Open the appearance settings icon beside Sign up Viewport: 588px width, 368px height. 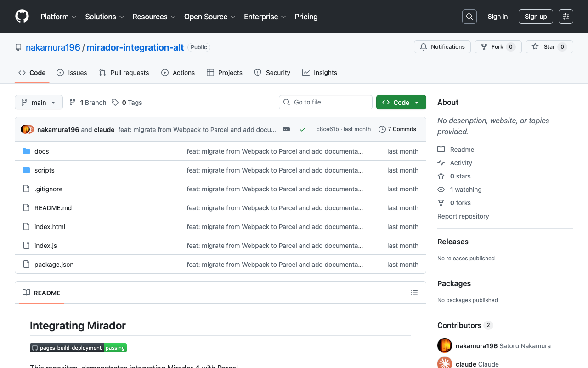[565, 17]
